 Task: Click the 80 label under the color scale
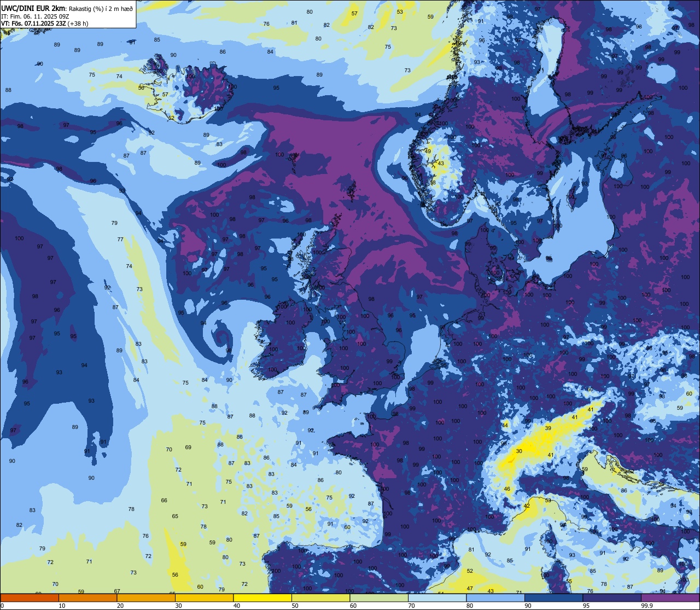tap(470, 606)
